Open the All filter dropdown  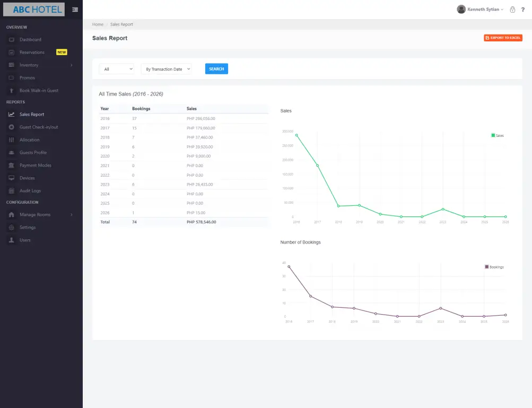(x=117, y=69)
